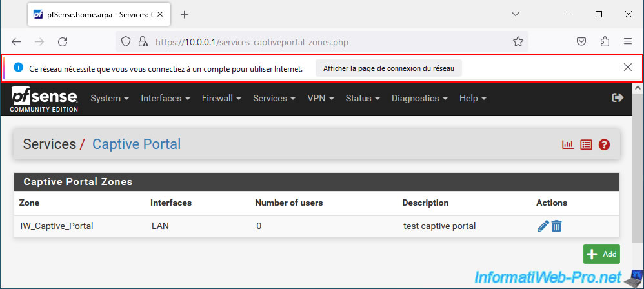This screenshot has width=644, height=289.
Task: Open the captive portal status chart icon
Action: 568,144
